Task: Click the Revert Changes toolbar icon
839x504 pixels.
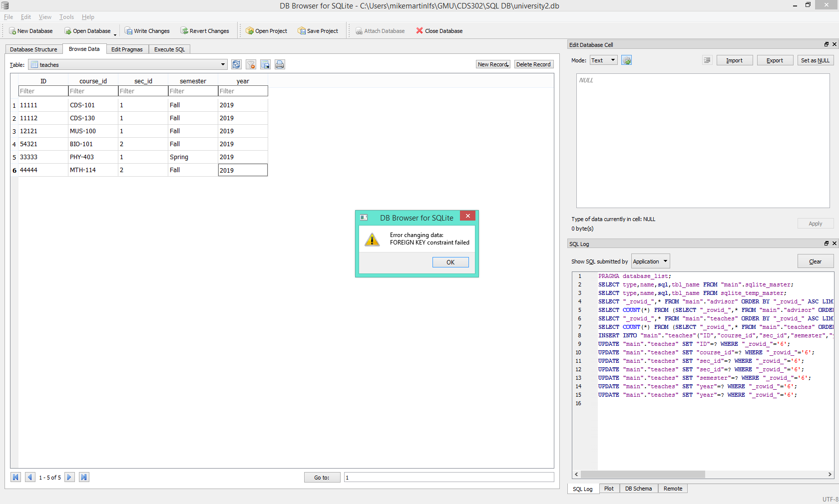Action: coord(184,31)
